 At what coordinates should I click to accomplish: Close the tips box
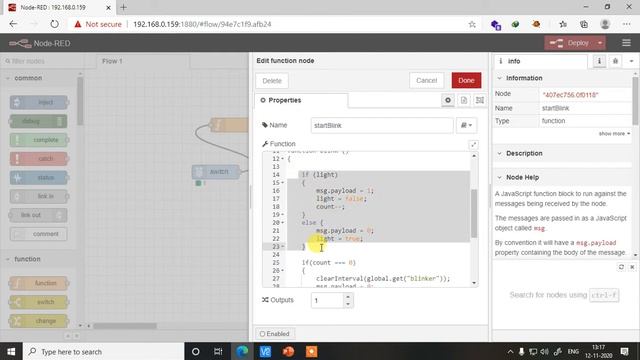click(632, 267)
